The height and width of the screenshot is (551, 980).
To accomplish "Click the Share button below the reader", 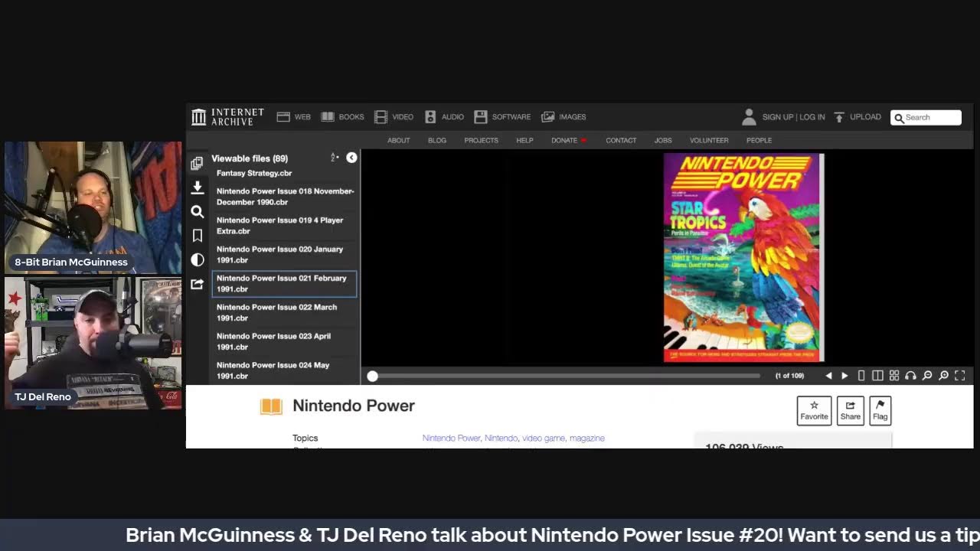I will (851, 410).
